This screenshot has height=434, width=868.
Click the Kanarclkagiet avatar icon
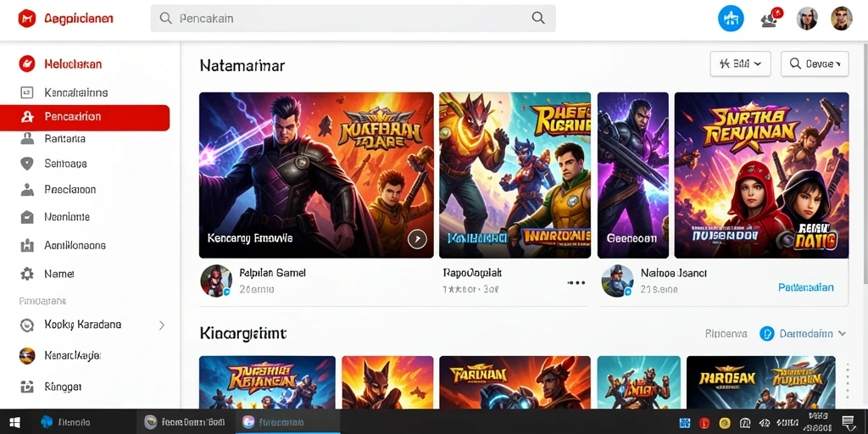pos(26,355)
